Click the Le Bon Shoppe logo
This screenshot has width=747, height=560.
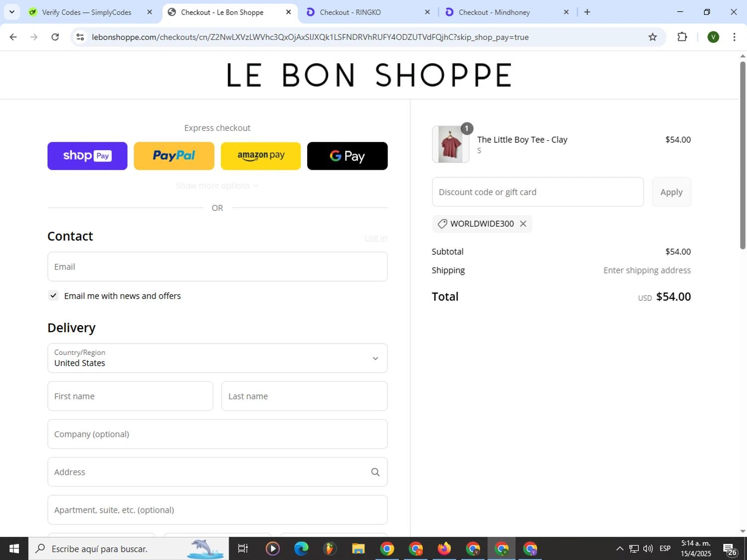click(369, 75)
